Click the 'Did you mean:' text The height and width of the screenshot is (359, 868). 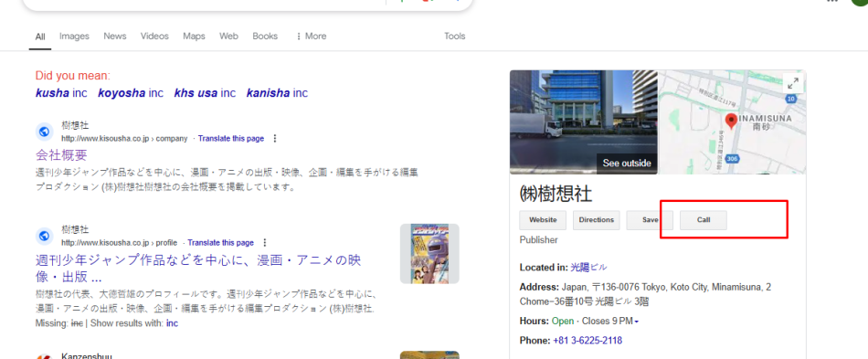coord(72,76)
